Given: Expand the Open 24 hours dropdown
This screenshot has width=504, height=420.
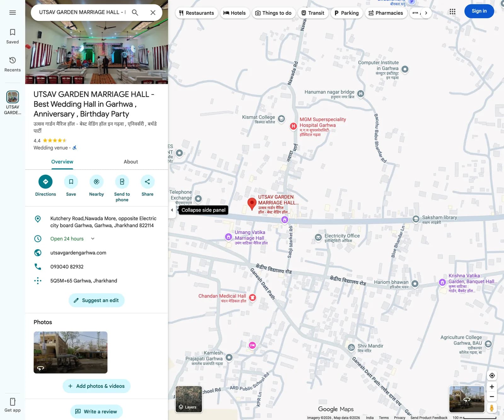Looking at the screenshot, I should click(93, 239).
